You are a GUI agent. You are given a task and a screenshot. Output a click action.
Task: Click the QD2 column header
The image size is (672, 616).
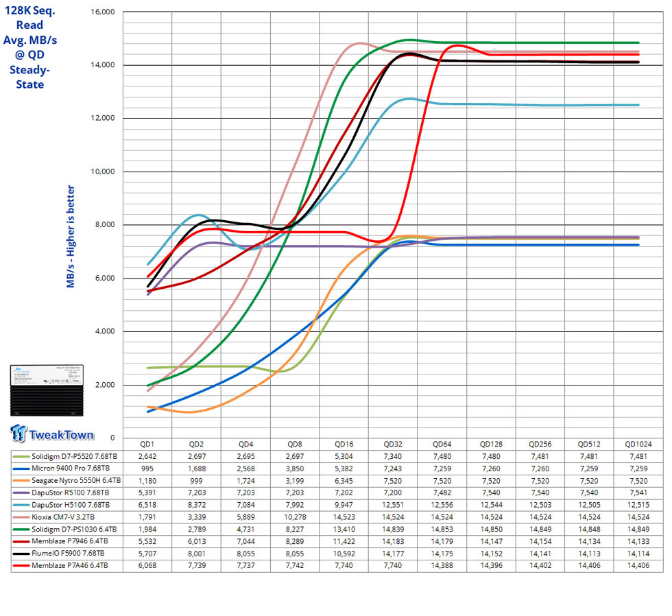tap(196, 444)
